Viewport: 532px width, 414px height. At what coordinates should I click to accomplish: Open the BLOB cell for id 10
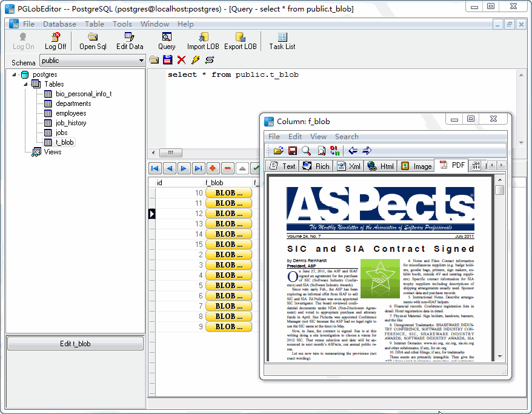tap(228, 193)
